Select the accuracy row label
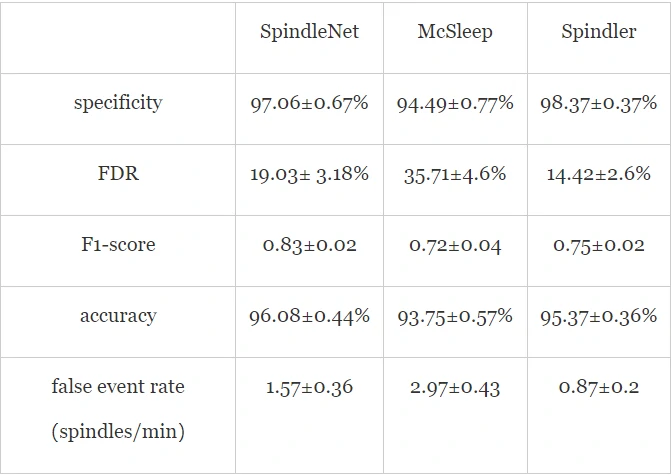 [118, 316]
